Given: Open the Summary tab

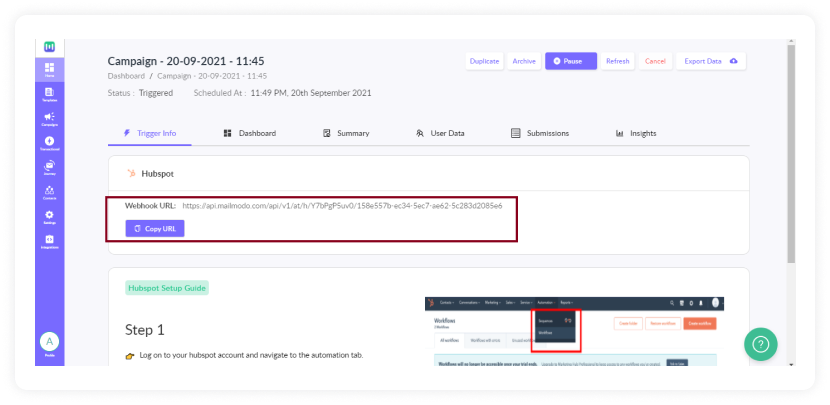Looking at the screenshot, I should (x=346, y=133).
